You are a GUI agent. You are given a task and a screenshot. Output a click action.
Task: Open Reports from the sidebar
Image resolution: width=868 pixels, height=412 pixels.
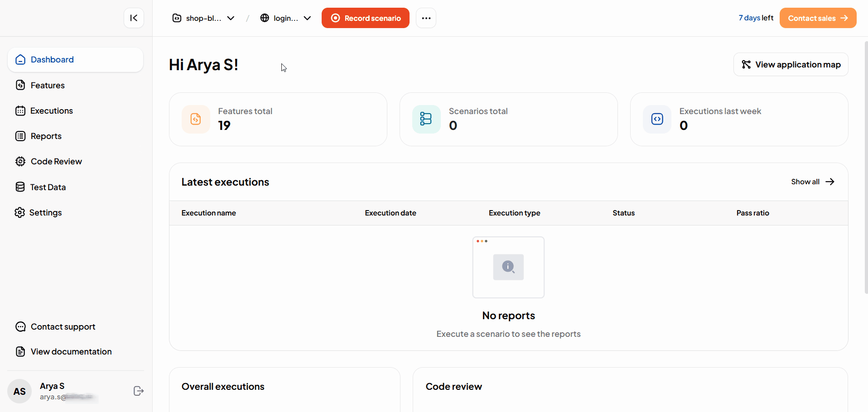point(46,136)
